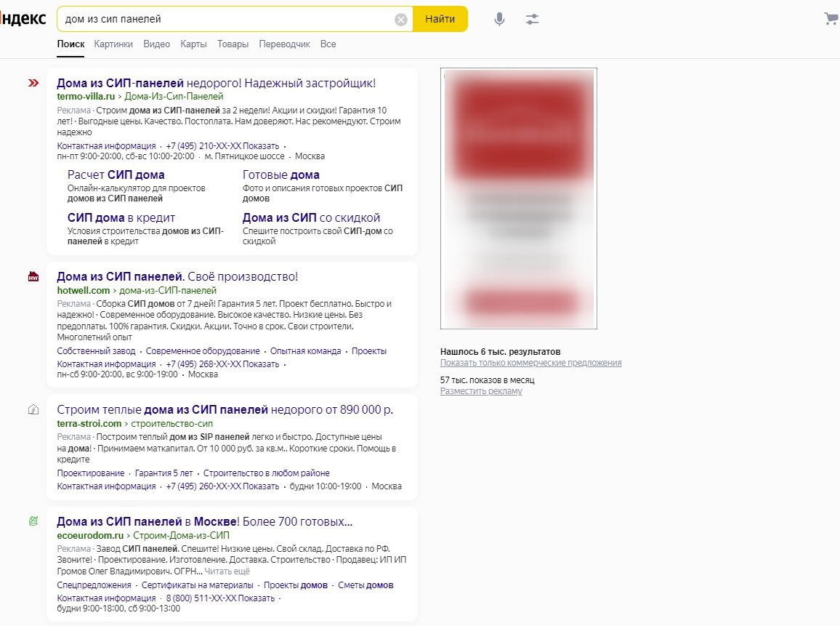The height and width of the screenshot is (626, 840).
Task: Visit the terra-stroi.com domain link
Action: click(x=89, y=423)
